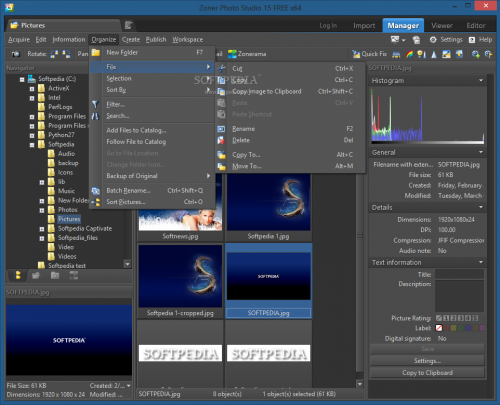Collapse the Histogram panel section
The image size is (500, 405).
(481, 80)
